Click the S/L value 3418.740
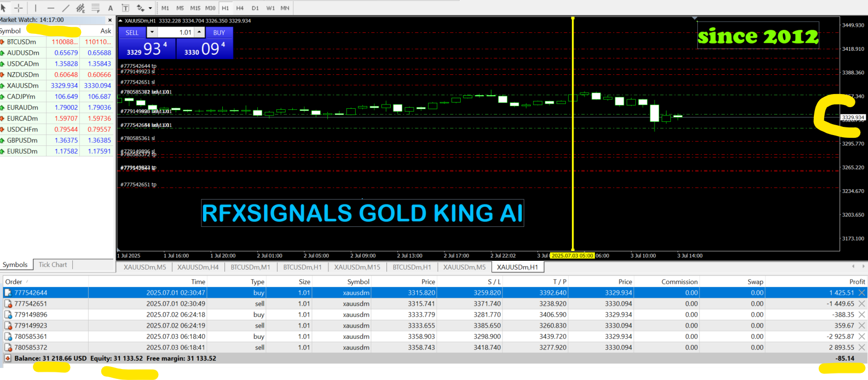Screen dimensions: 868x380 (x=487, y=348)
